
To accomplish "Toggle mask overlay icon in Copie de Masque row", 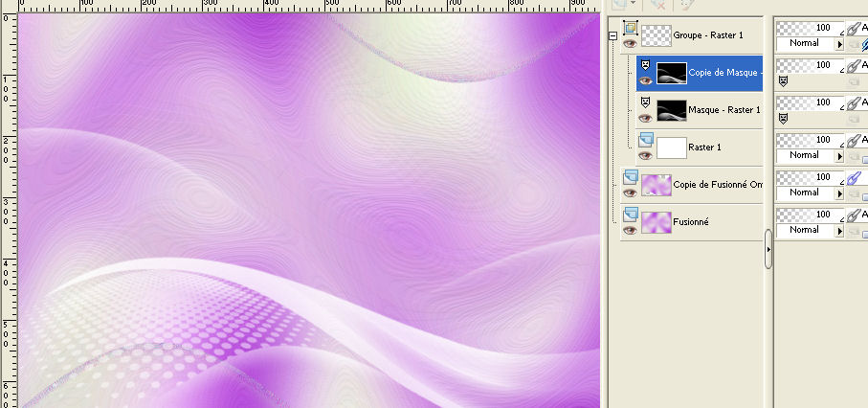I will [x=783, y=81].
